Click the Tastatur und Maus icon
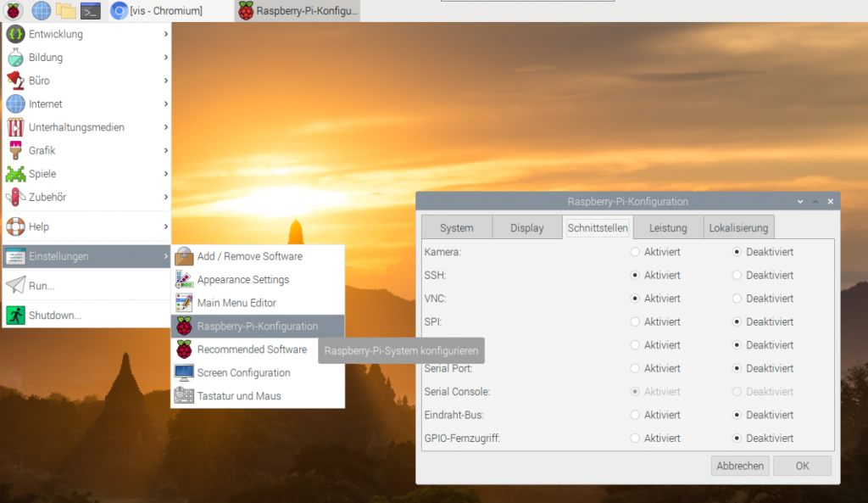The height and width of the screenshot is (503, 868). pos(183,395)
